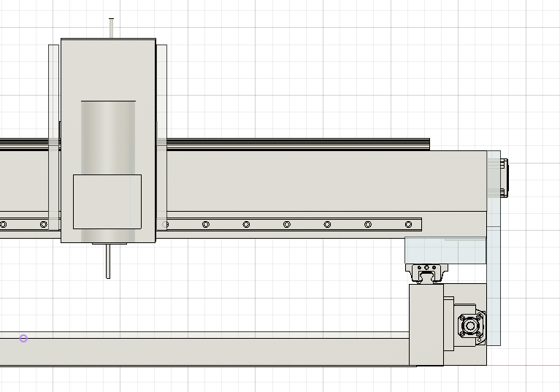Click the translucent blue gantry side plate
Viewport: 560px width, 392px height.
click(x=495, y=292)
